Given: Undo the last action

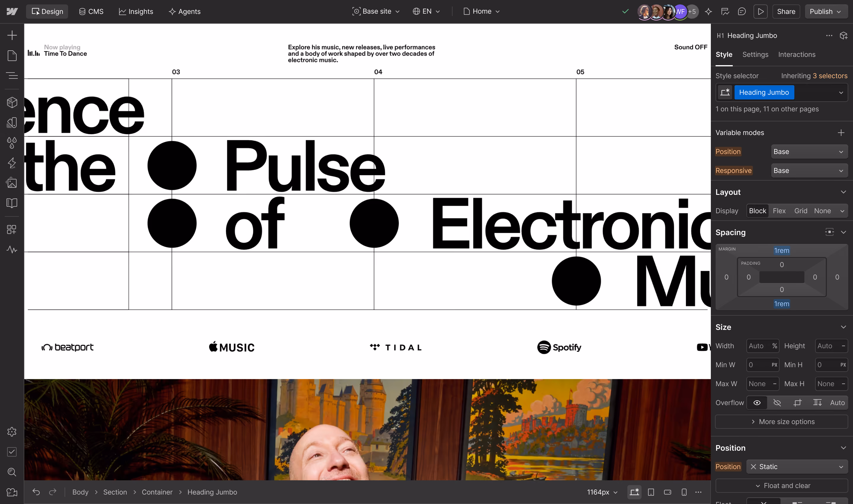Looking at the screenshot, I should (x=36, y=492).
